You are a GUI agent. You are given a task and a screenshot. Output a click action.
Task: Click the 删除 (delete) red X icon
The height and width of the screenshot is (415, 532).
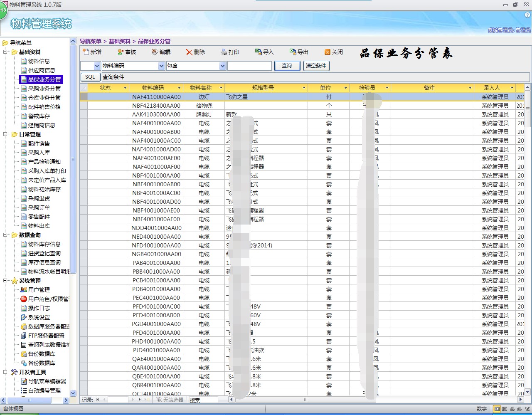point(190,52)
